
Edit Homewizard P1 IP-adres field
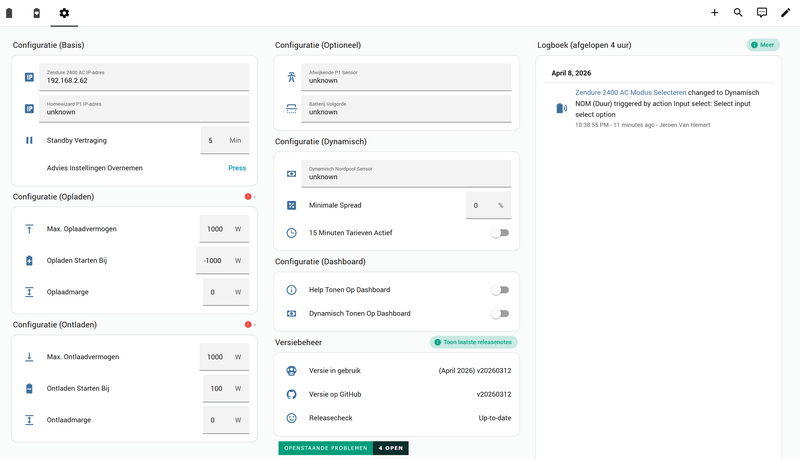[x=144, y=109]
